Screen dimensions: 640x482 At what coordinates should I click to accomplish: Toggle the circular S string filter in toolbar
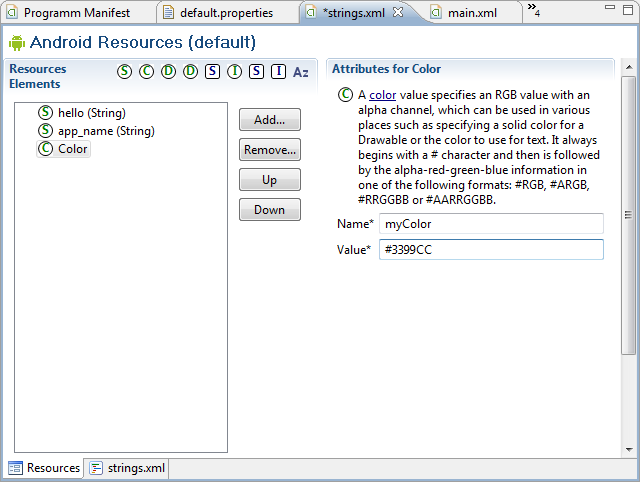coord(124,71)
